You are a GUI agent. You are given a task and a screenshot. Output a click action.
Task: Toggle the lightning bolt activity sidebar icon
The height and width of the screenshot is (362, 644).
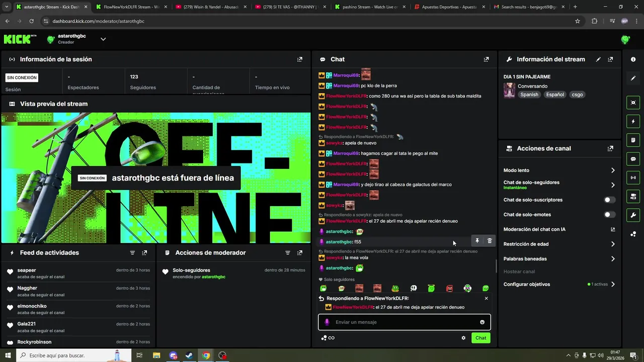point(633,121)
